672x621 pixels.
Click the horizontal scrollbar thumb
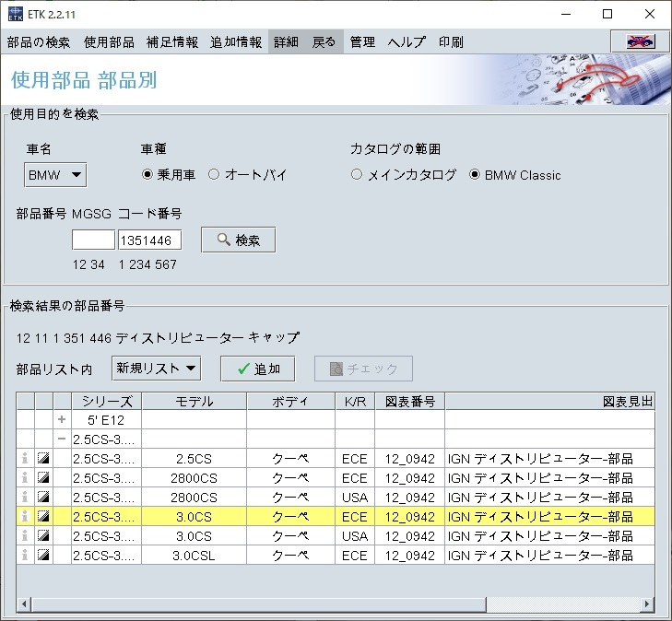pos(258,603)
